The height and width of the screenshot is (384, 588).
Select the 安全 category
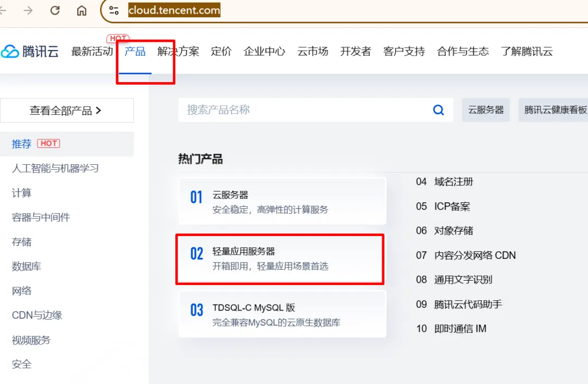[x=21, y=364]
